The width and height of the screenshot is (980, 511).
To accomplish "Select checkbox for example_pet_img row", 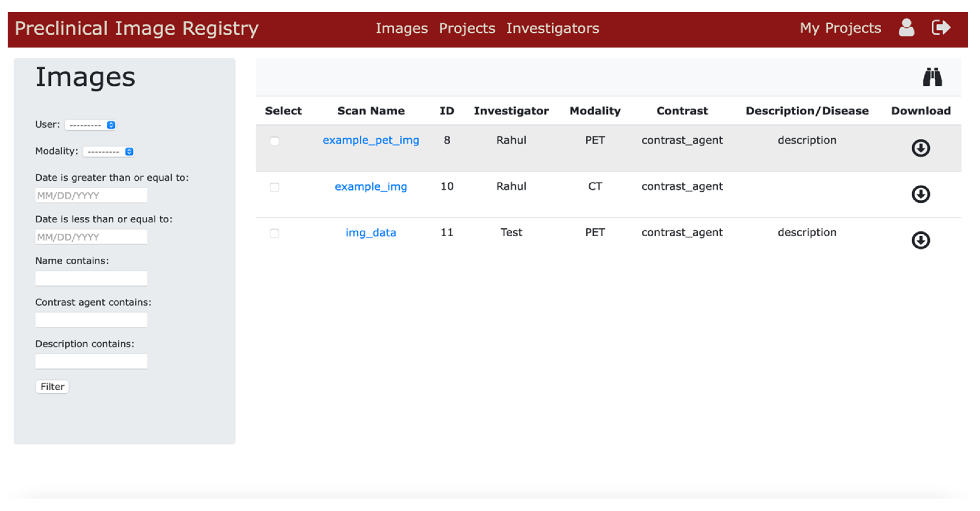I will 274,141.
